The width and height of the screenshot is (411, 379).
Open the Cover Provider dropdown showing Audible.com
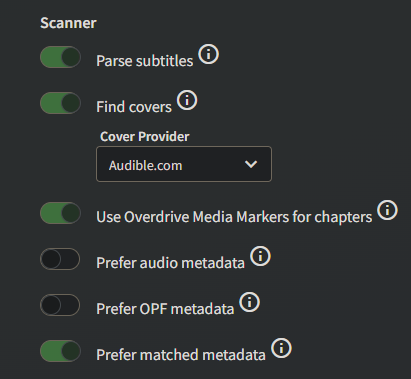point(184,164)
